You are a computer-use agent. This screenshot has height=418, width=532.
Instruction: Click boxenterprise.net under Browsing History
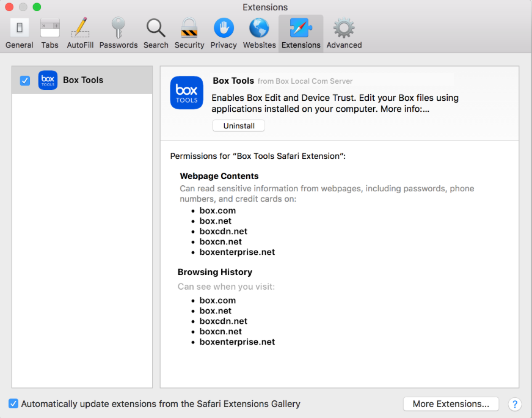237,342
